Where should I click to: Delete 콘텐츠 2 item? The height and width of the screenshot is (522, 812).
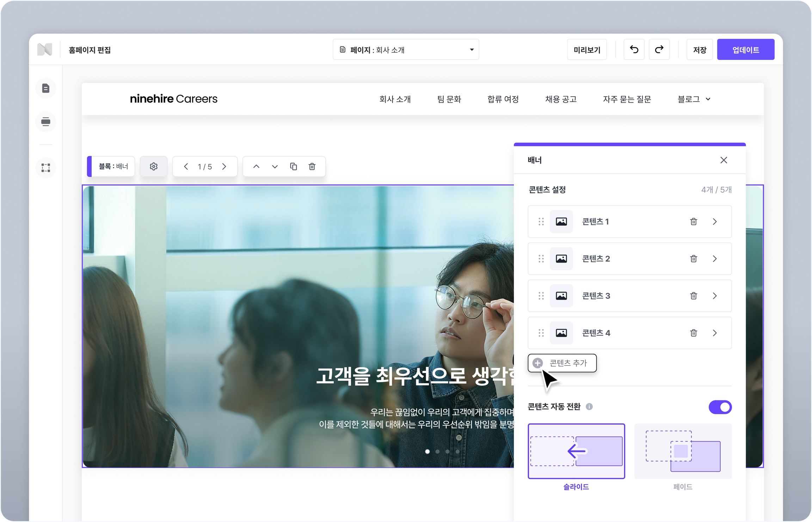point(693,259)
